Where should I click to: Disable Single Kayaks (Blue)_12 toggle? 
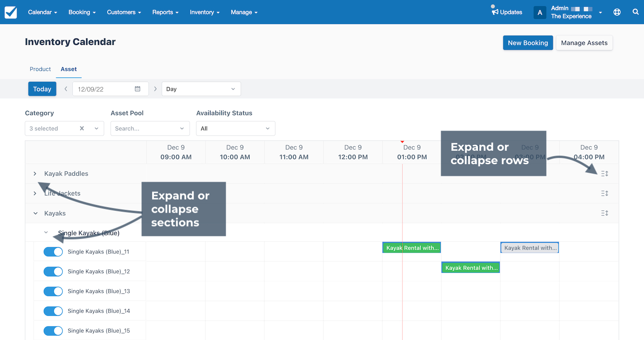coord(53,271)
